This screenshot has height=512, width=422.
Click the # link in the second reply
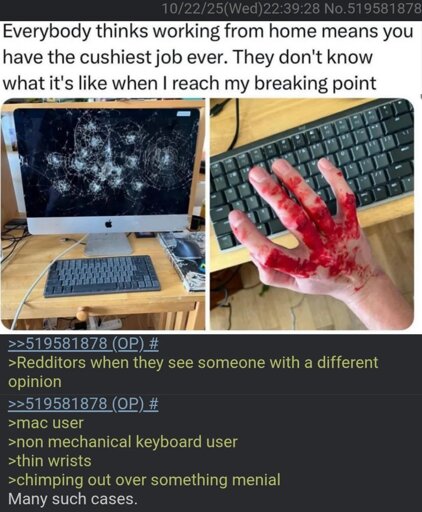pyautogui.click(x=153, y=405)
